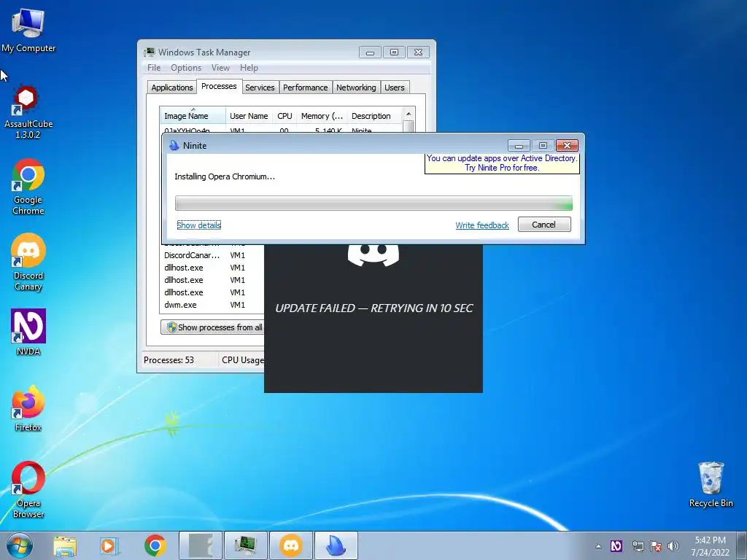Screen dimensions: 747x560
Task: Click the Discord logo in the updater
Action: click(373, 255)
